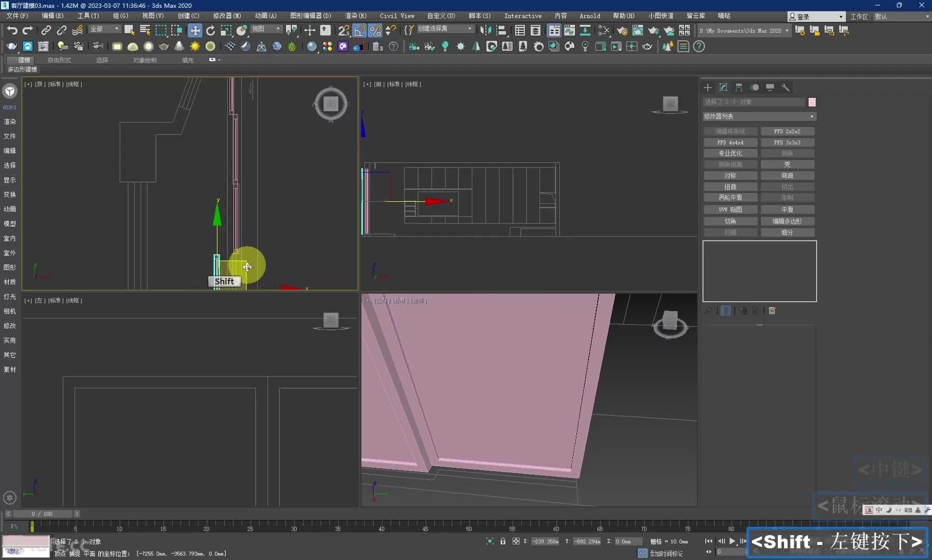Choose the Rectangular Selection Region icon

(161, 31)
